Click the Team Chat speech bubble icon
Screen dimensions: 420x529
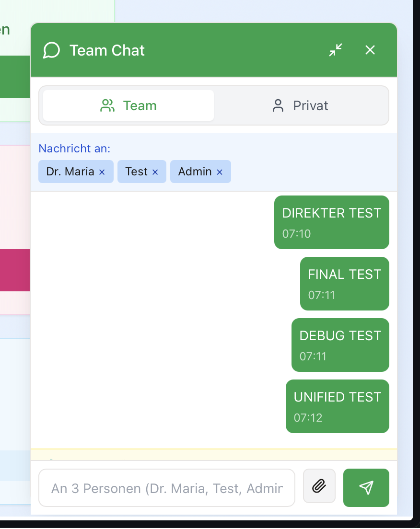point(51,50)
